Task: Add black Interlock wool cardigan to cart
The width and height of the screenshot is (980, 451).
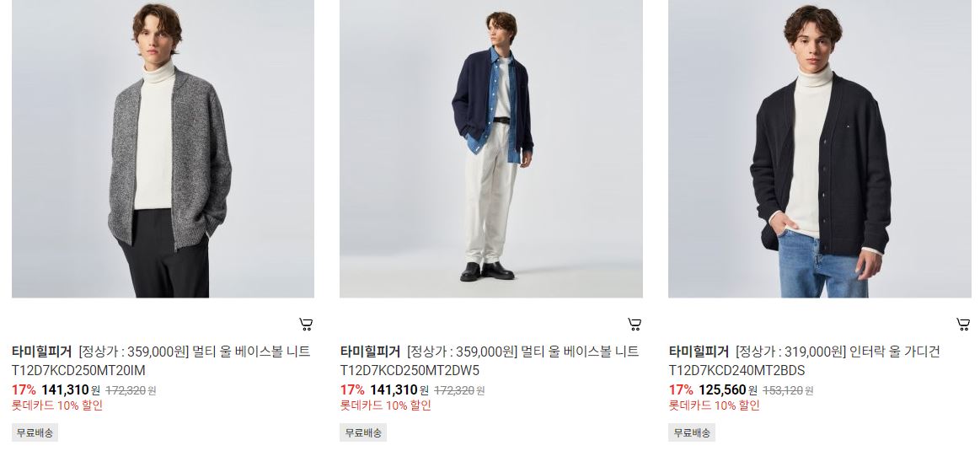Action: pos(963,324)
